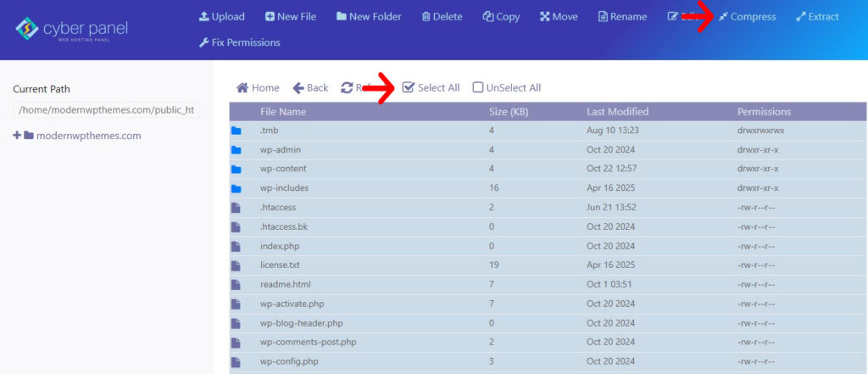Click the Move toolbar button
The width and height of the screenshot is (868, 374).
(x=559, y=17)
